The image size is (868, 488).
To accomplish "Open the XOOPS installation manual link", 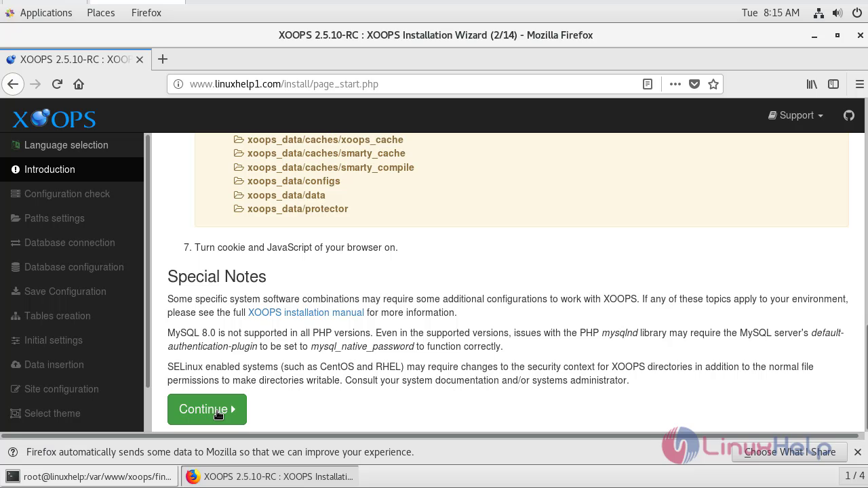I will (x=306, y=312).
